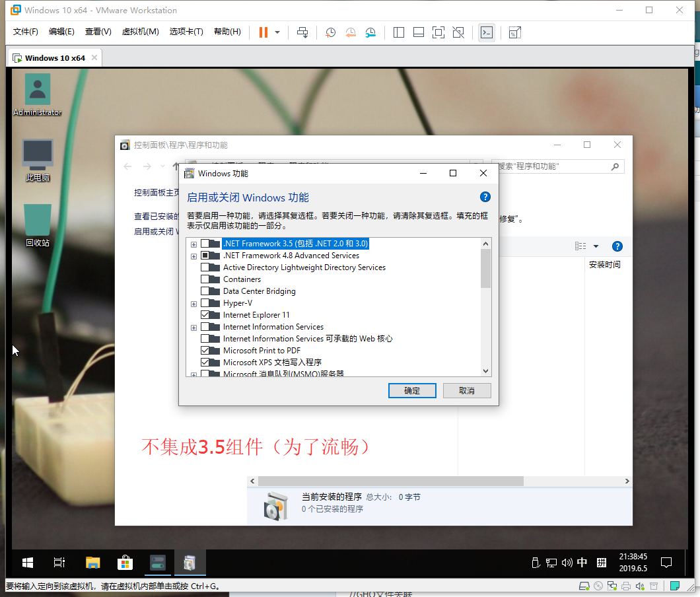Viewport: 700px width, 597px height.
Task: Click the volume icon in guest system tray
Action: pos(567,563)
